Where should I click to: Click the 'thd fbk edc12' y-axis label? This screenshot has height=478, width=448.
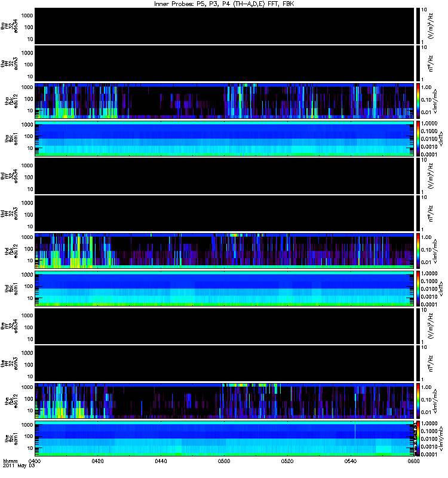(x=11, y=251)
